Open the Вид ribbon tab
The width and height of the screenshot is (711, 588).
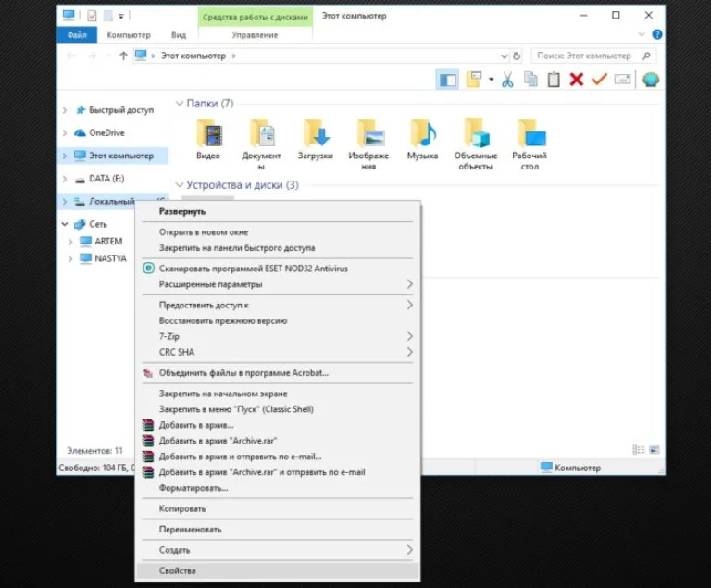tap(178, 35)
